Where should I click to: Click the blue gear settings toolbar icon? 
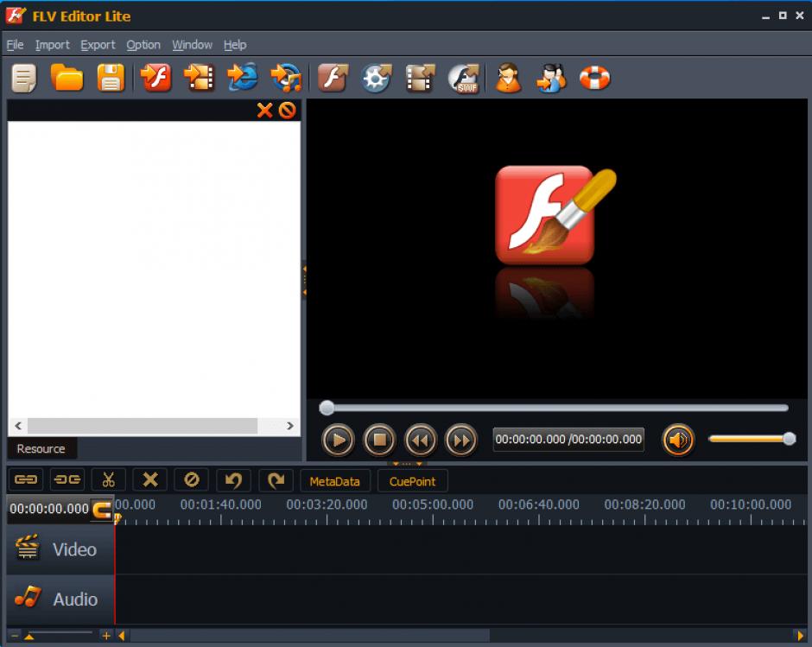tap(376, 79)
